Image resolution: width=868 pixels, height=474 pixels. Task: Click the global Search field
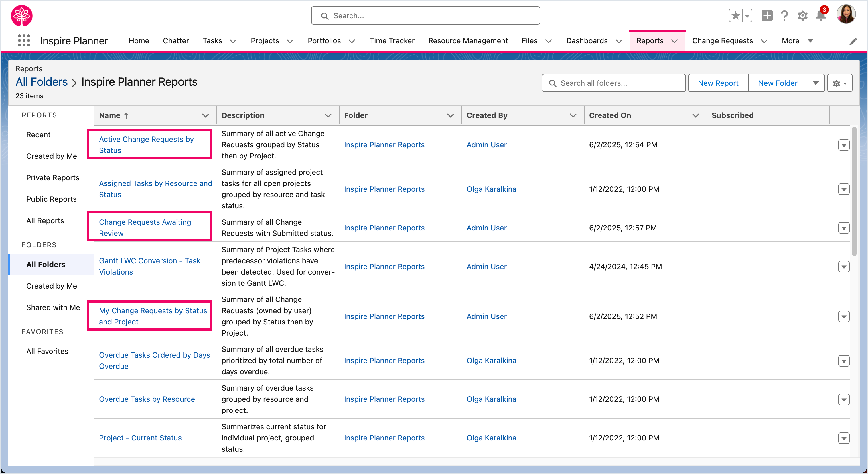click(425, 15)
